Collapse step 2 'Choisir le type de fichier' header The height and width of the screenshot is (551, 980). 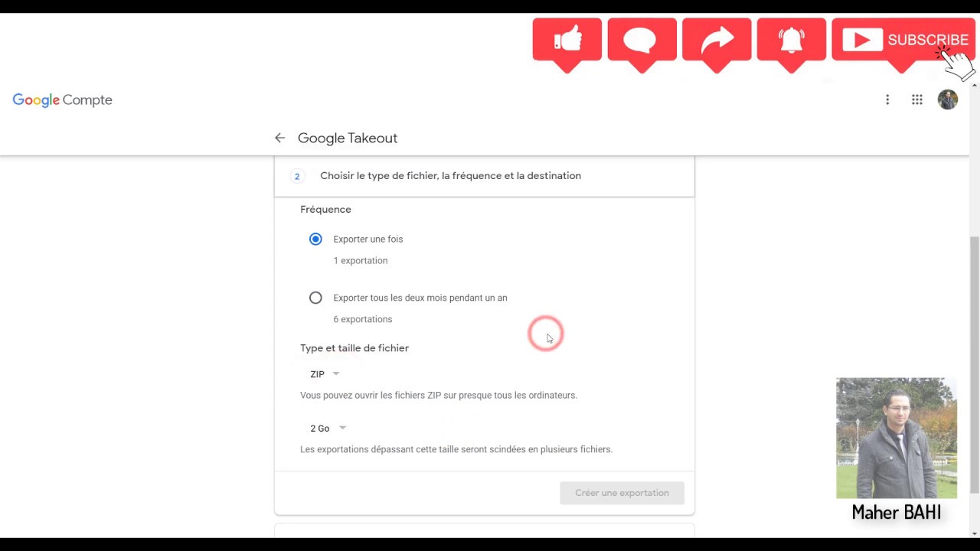(484, 176)
